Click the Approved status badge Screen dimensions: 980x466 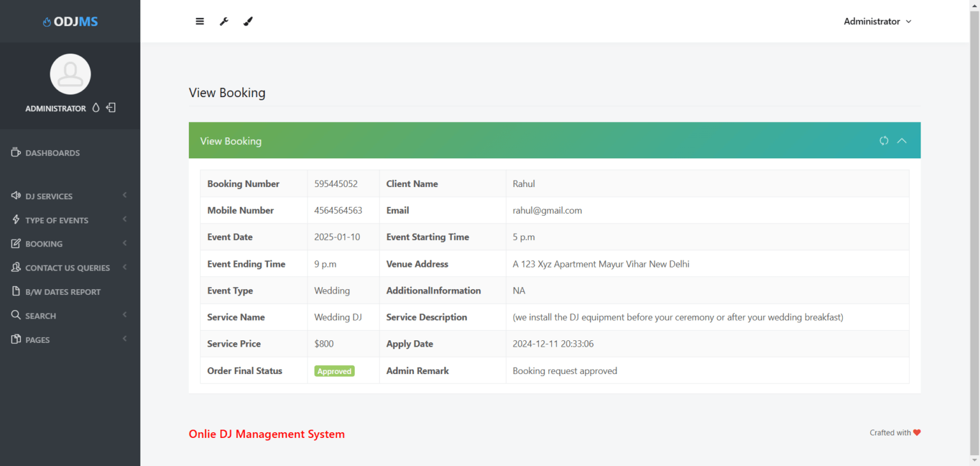[x=334, y=370]
